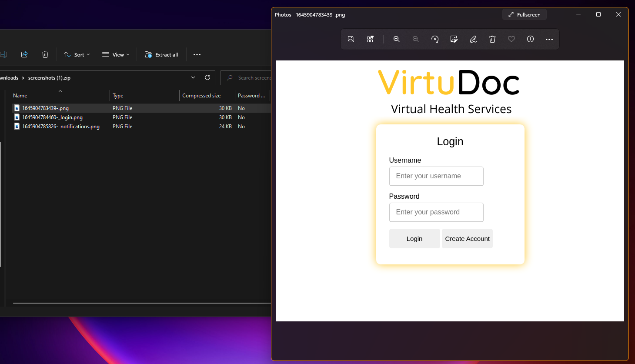Sort by the Password column header

pos(252,96)
